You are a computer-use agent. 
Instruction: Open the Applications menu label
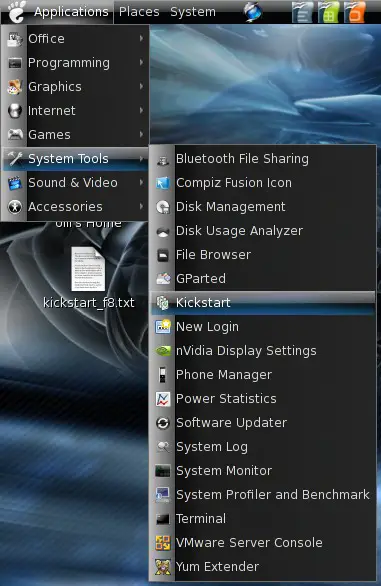[x=71, y=12]
